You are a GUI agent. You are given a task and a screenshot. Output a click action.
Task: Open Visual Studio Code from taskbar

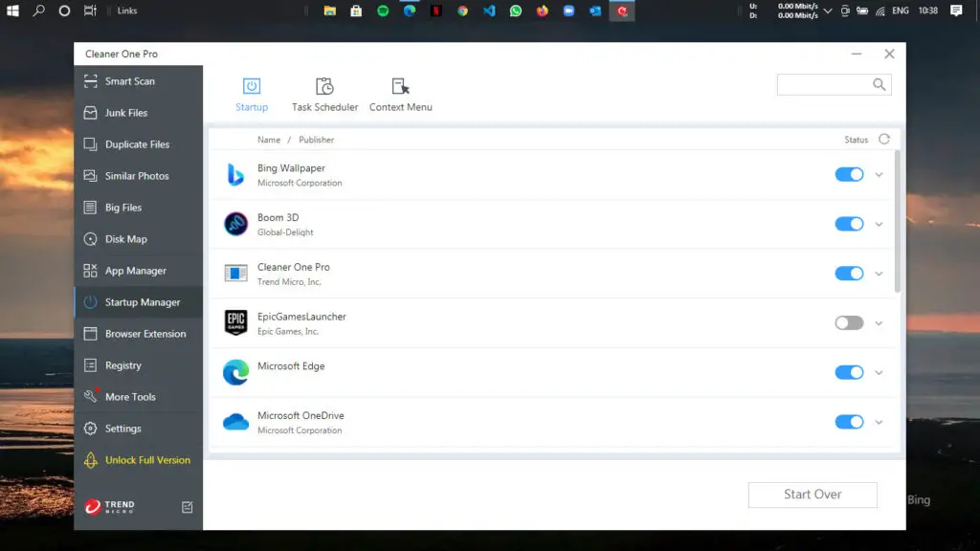point(489,11)
